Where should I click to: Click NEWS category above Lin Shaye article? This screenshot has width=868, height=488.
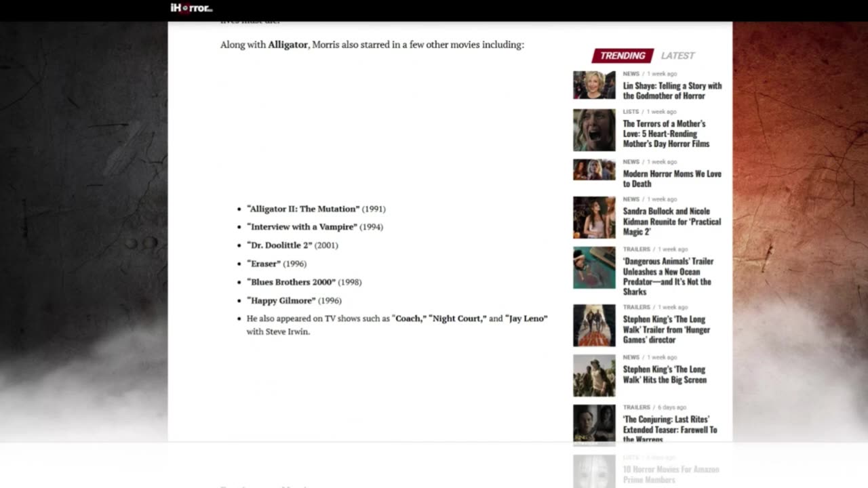631,74
